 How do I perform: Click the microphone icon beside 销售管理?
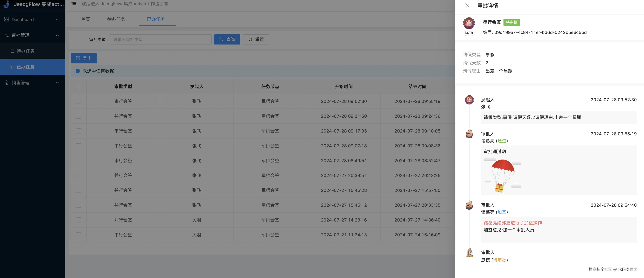coord(7,82)
